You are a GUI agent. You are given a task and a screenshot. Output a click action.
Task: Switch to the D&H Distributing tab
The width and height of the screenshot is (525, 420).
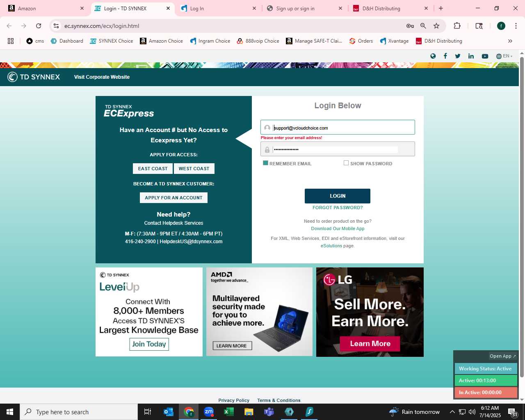pos(391,8)
